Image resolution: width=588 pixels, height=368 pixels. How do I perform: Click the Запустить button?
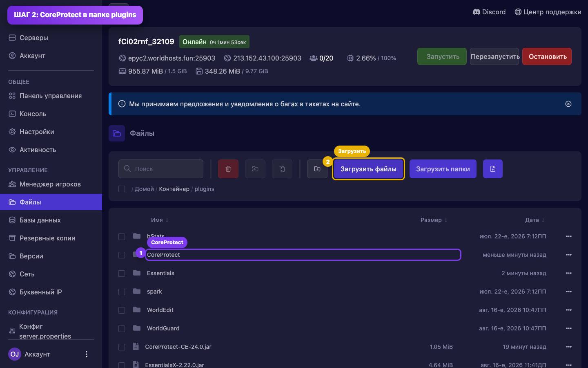coord(443,56)
